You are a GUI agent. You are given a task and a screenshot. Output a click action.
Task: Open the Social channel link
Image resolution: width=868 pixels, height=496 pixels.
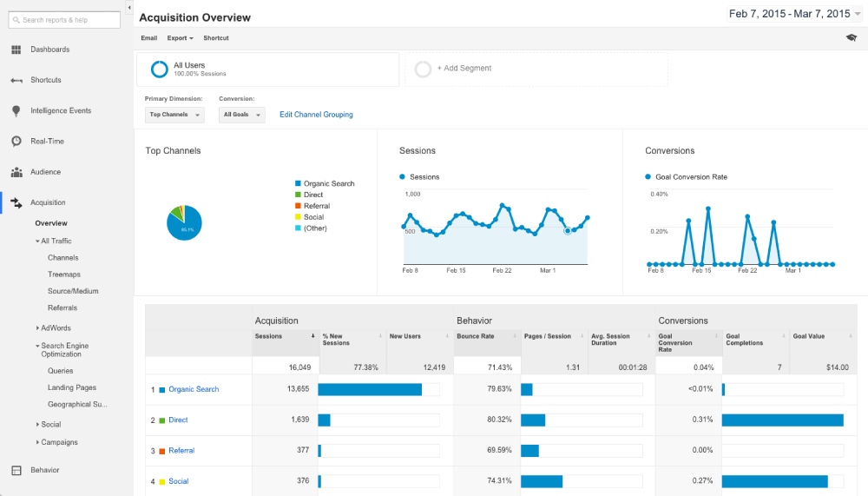(178, 481)
